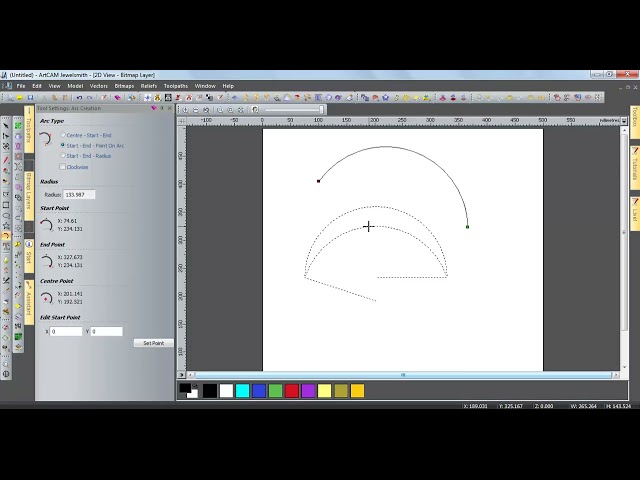
Task: Click the horizontal scrollbar below the canvas
Action: [403, 375]
